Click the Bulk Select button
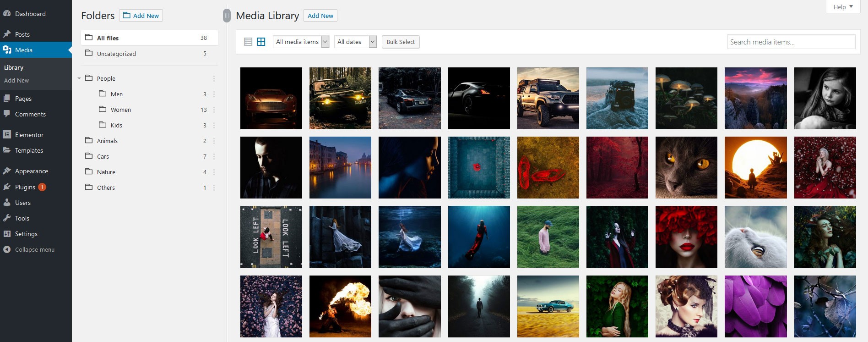The image size is (868, 342). [401, 42]
